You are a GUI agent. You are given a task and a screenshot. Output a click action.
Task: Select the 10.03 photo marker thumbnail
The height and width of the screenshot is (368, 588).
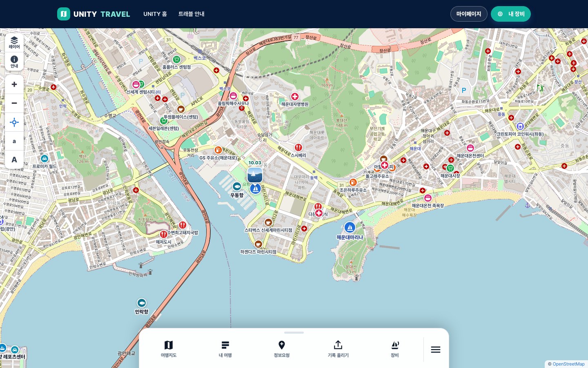point(255,175)
